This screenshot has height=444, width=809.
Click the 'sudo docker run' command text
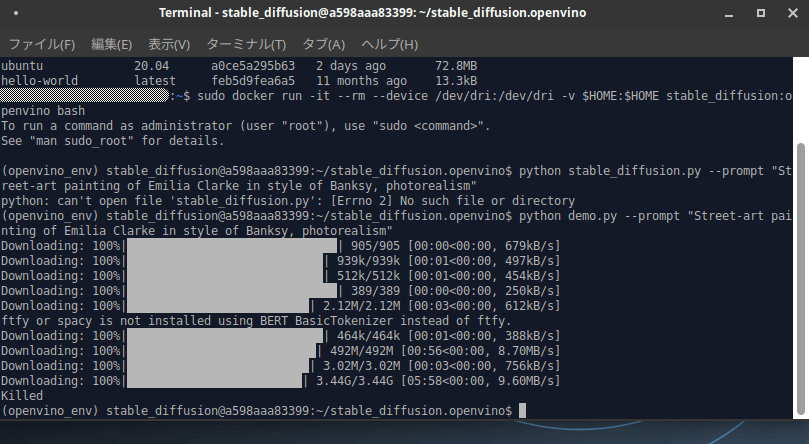coord(249,96)
